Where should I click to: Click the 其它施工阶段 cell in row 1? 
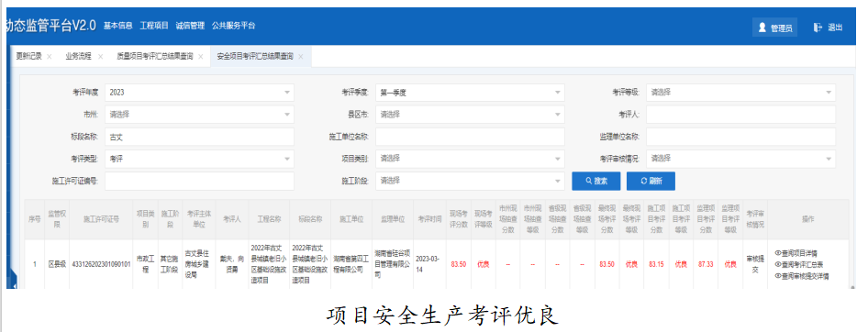[x=170, y=264]
